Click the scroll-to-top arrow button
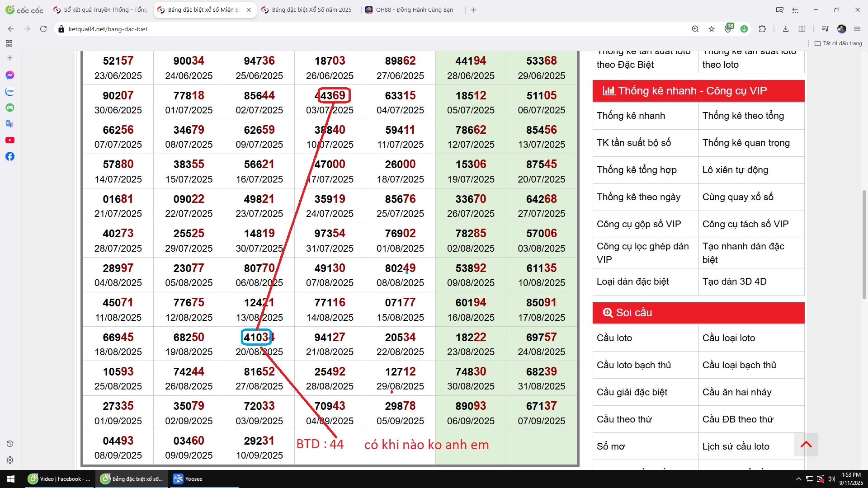This screenshot has height=488, width=868. (806, 445)
